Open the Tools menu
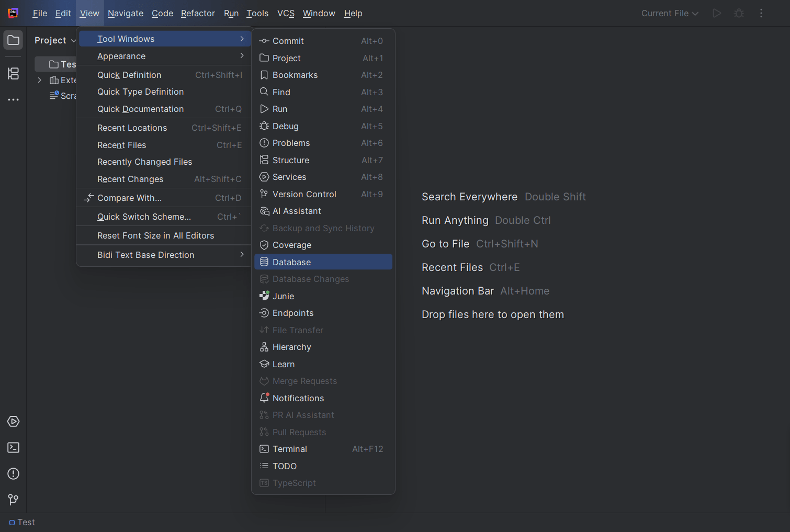The width and height of the screenshot is (790, 532). tap(257, 13)
